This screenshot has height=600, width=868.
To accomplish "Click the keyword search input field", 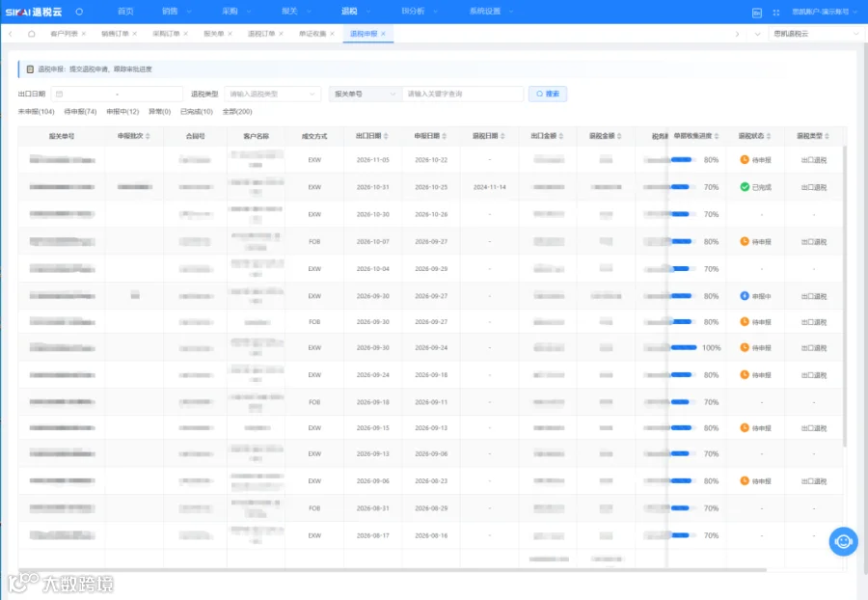I will [463, 95].
